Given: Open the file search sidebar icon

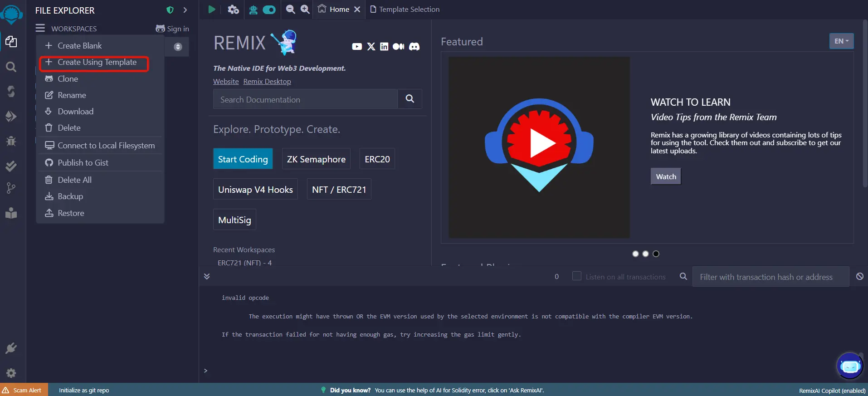Looking at the screenshot, I should click(11, 67).
